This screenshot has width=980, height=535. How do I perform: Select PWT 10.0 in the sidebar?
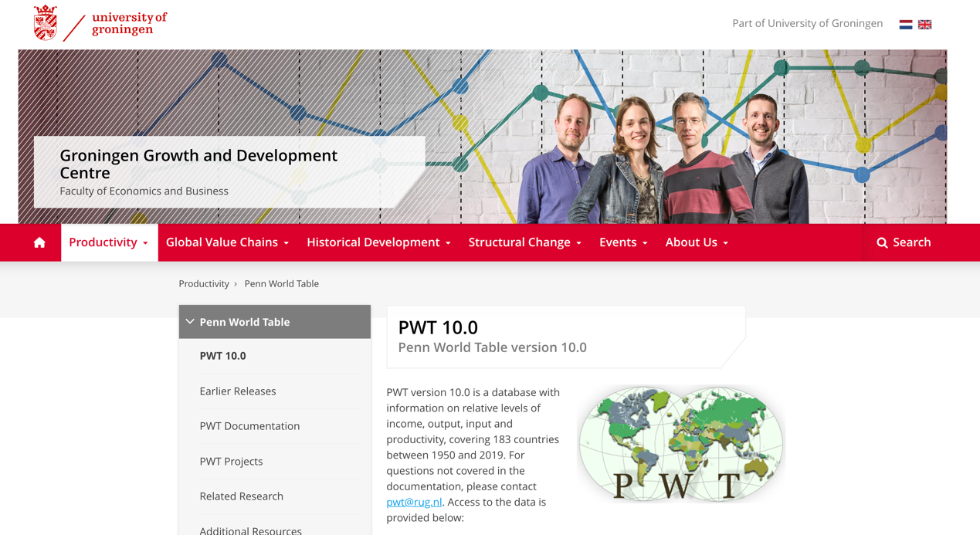(222, 356)
